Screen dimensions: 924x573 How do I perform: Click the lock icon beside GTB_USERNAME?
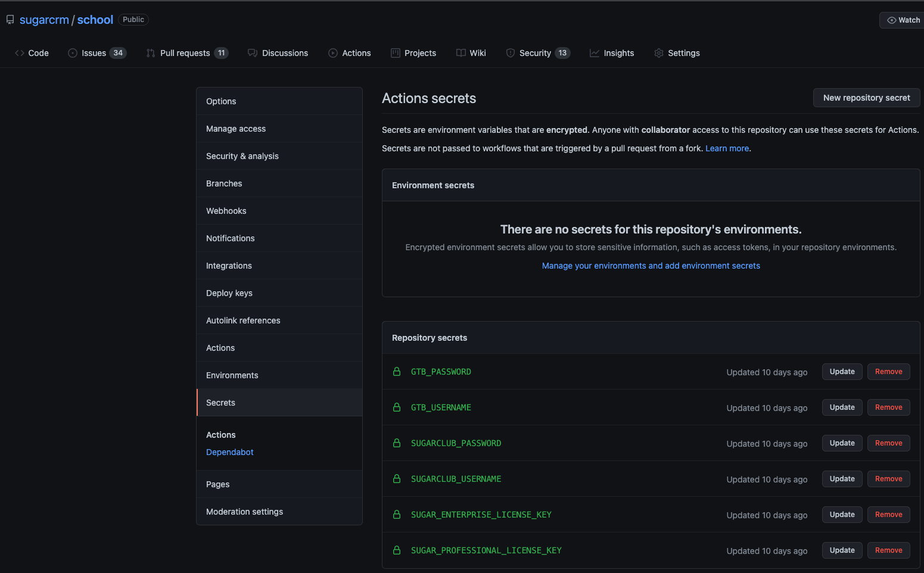click(397, 407)
